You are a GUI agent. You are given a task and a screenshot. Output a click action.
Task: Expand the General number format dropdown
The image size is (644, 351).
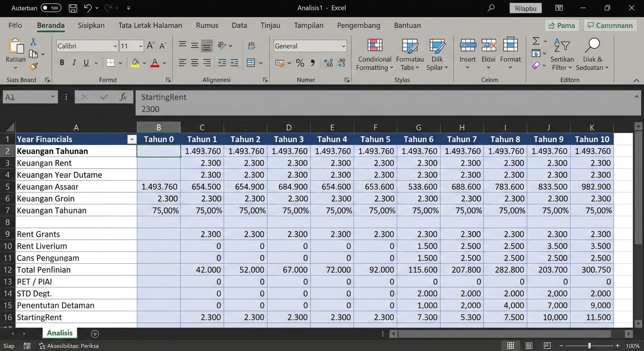pyautogui.click(x=343, y=46)
